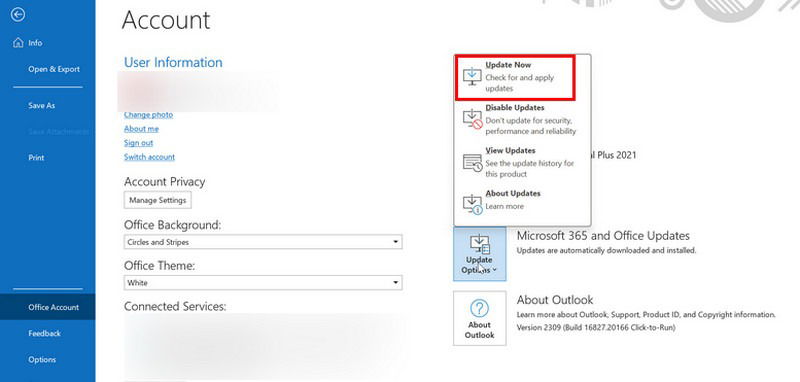Click the Sign out link
Image resolution: width=800 pixels, height=382 pixels.
click(138, 143)
